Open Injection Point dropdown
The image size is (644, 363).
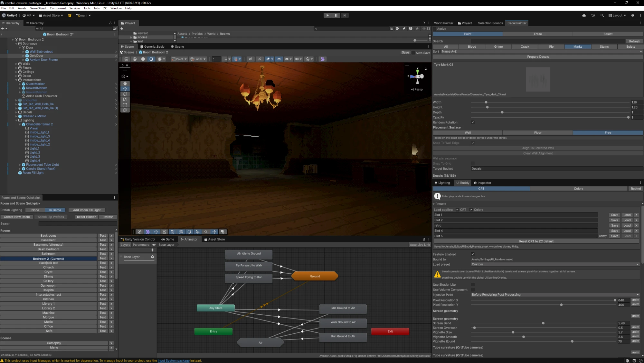(x=555, y=295)
